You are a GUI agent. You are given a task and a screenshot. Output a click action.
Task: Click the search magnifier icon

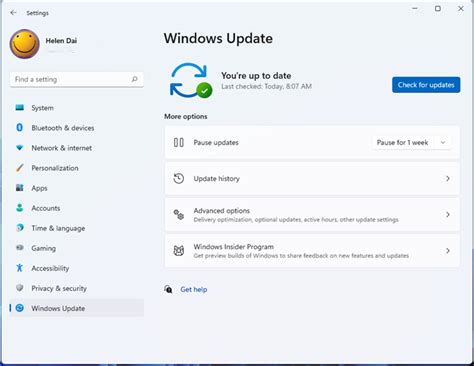[134, 79]
